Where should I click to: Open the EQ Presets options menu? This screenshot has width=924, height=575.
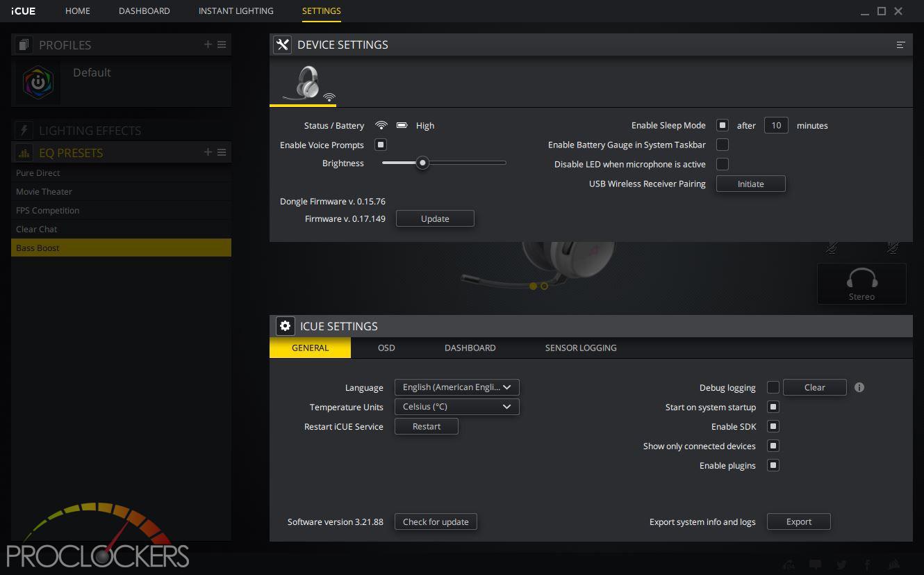[x=222, y=152]
